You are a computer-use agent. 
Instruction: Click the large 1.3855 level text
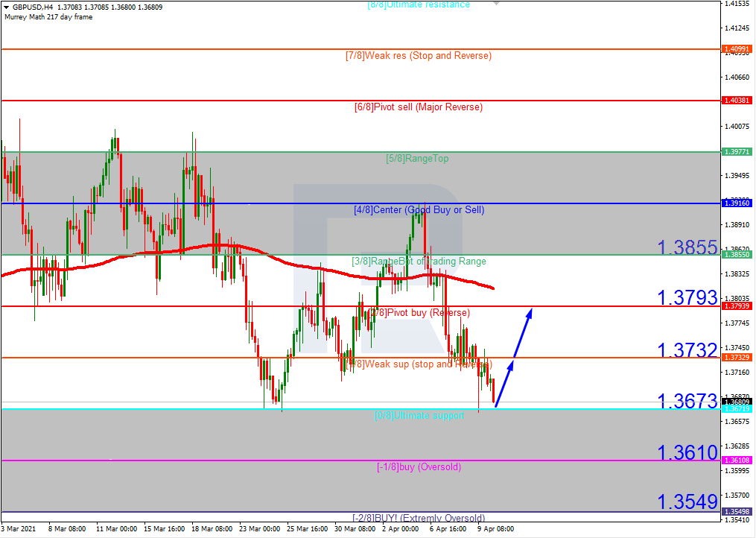point(687,247)
